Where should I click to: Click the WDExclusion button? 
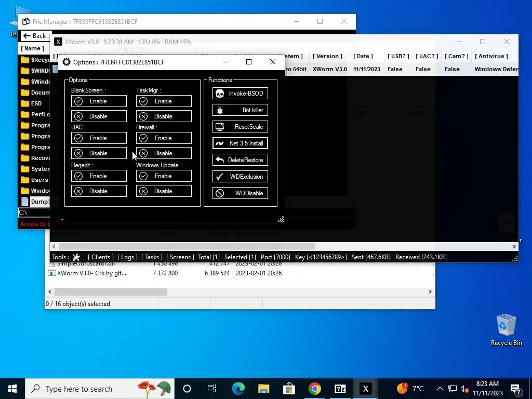(240, 177)
